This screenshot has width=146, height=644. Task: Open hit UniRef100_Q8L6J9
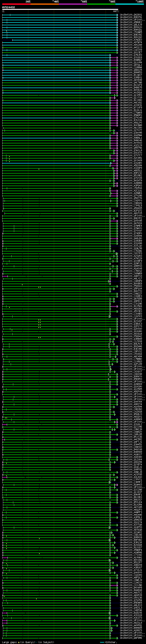(x=131, y=25)
